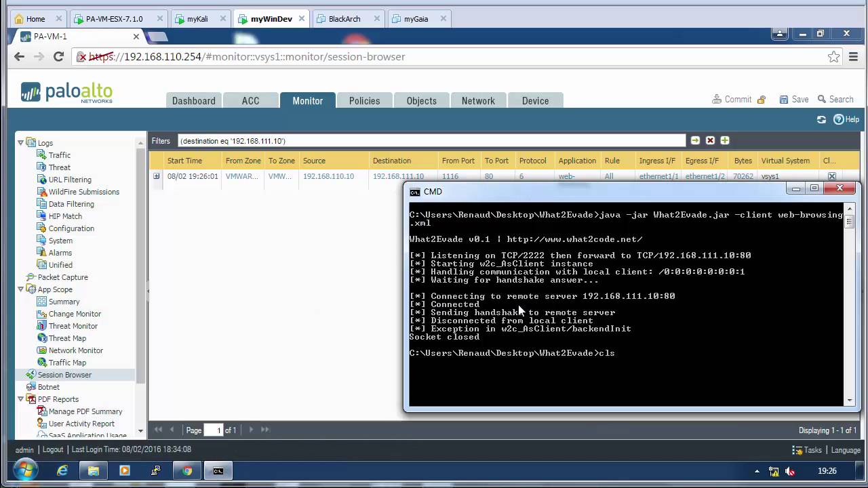The width and height of the screenshot is (868, 488).
Task: Expand session row plus icon
Action: (x=156, y=176)
